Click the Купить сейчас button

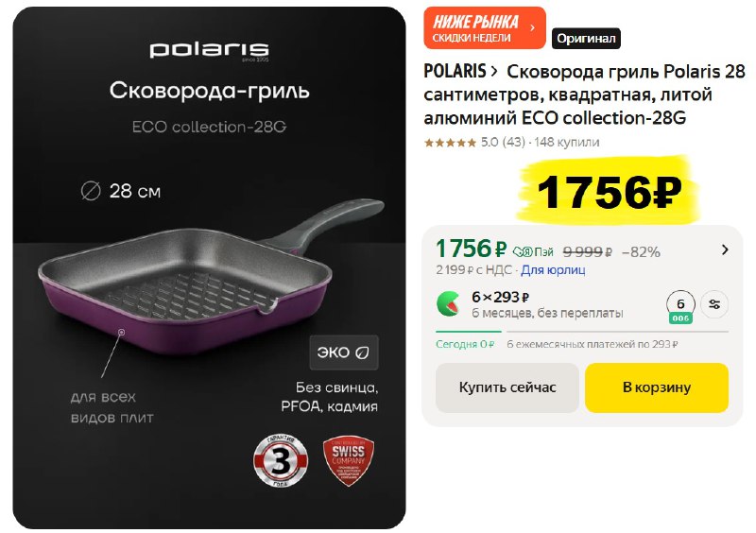coord(507,387)
